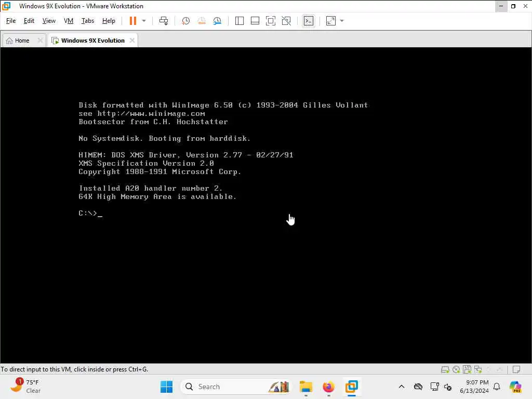532x399 pixels.
Task: Open the VM menu
Action: coord(69,21)
